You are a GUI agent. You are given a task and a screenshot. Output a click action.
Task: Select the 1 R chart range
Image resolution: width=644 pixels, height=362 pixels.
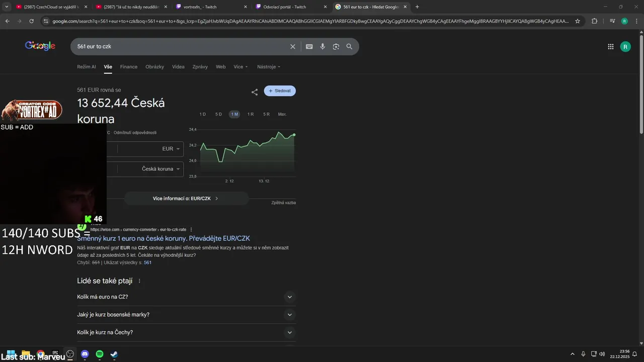pos(250,114)
